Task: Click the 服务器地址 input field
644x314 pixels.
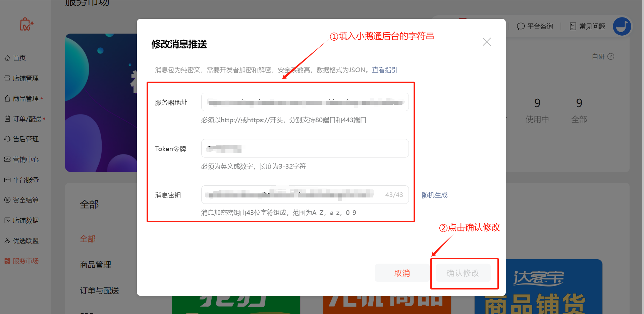Action: click(305, 102)
